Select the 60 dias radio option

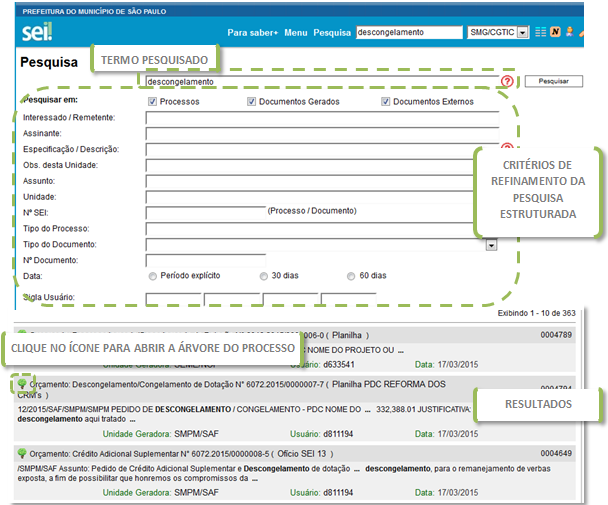click(351, 275)
